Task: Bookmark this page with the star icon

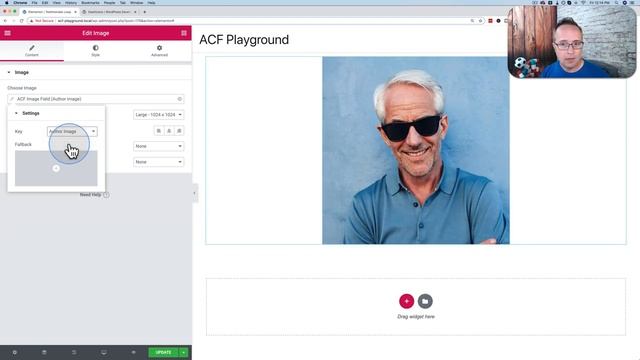Action: click(x=480, y=21)
